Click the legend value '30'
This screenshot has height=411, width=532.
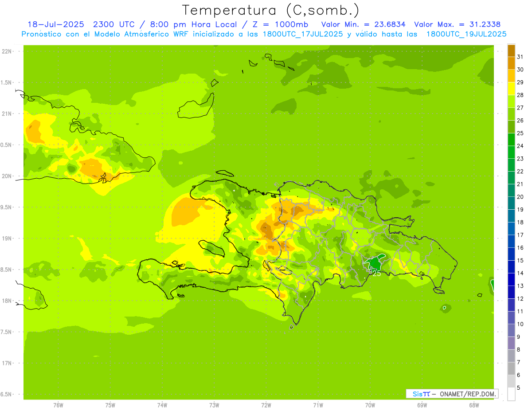pyautogui.click(x=520, y=70)
